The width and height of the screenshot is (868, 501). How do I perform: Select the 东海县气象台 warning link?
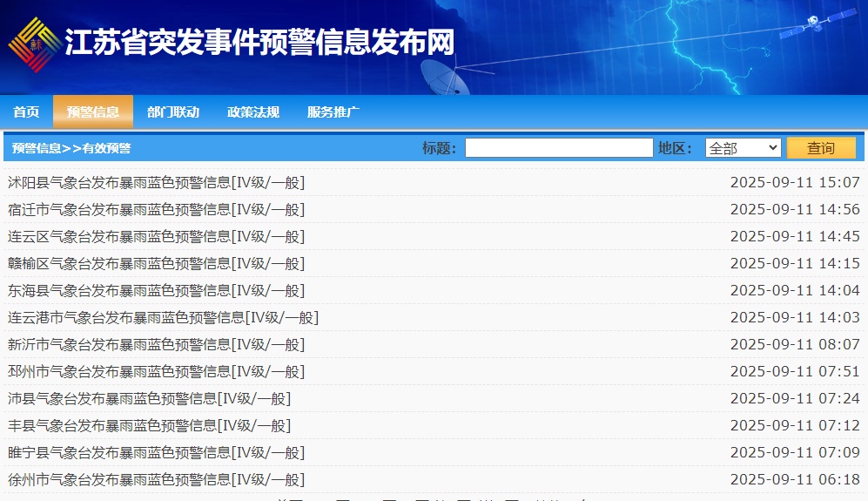pyautogui.click(x=156, y=290)
